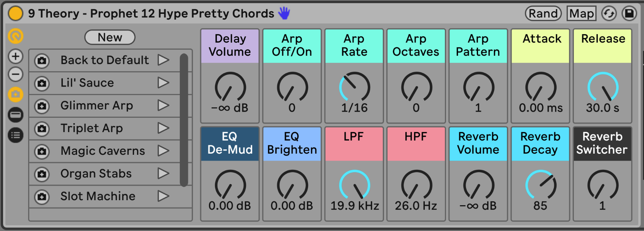The image size is (644, 231).
Task: Select the device title Prophet 12 Hype Pretty Chords
Action: (x=182, y=13)
